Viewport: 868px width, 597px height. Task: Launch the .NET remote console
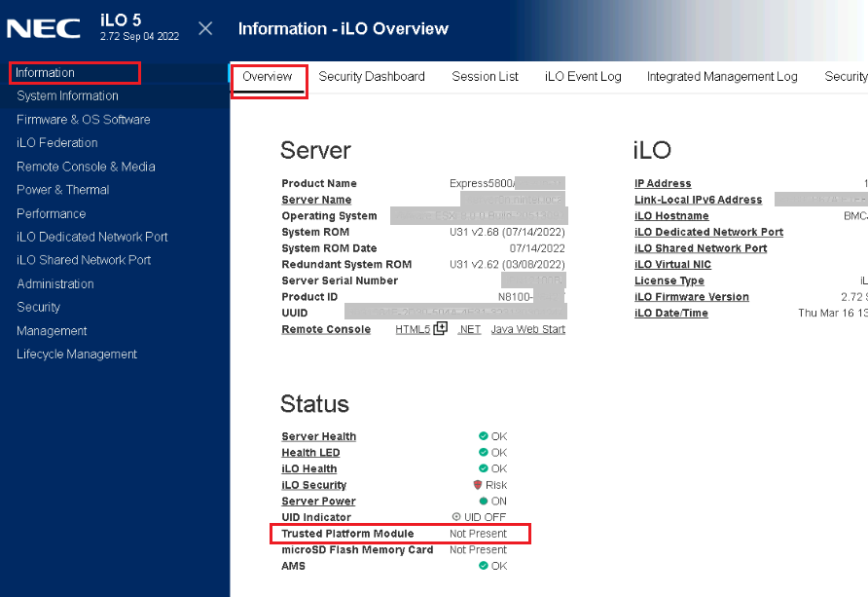pos(469,329)
